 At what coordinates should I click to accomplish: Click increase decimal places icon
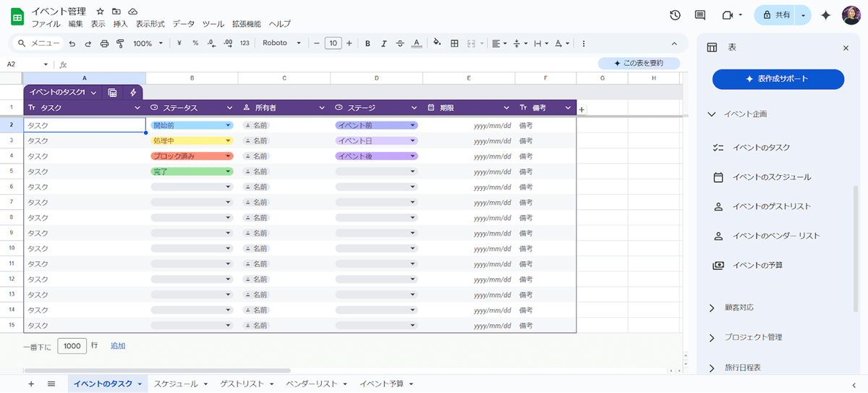click(228, 43)
